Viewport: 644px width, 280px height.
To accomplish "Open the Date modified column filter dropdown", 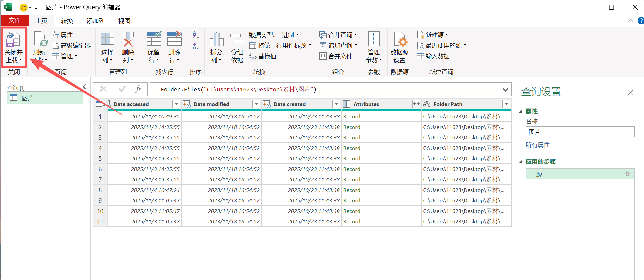I will pyautogui.click(x=256, y=104).
